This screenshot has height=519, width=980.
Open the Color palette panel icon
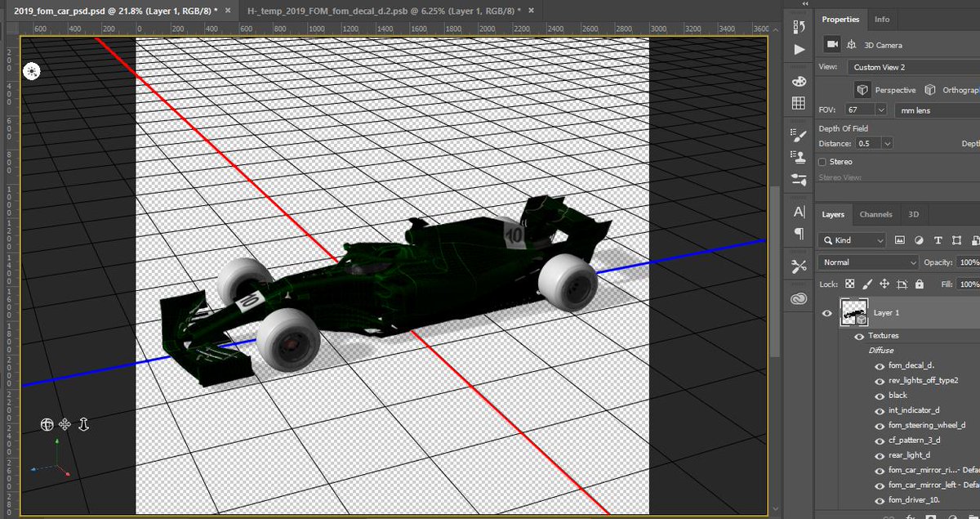(x=799, y=81)
